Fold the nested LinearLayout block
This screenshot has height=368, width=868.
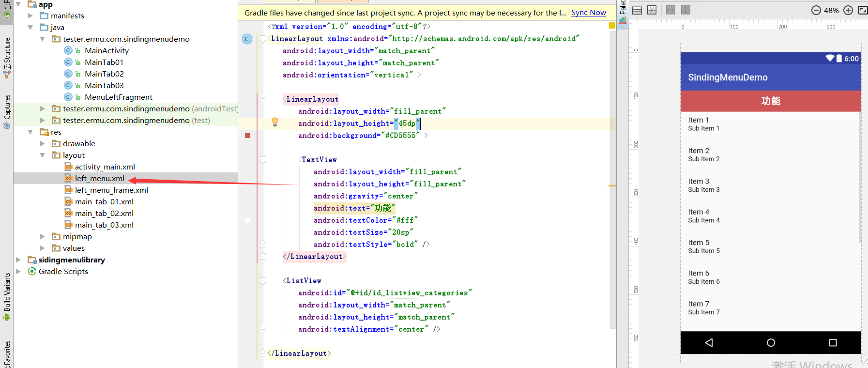click(263, 99)
